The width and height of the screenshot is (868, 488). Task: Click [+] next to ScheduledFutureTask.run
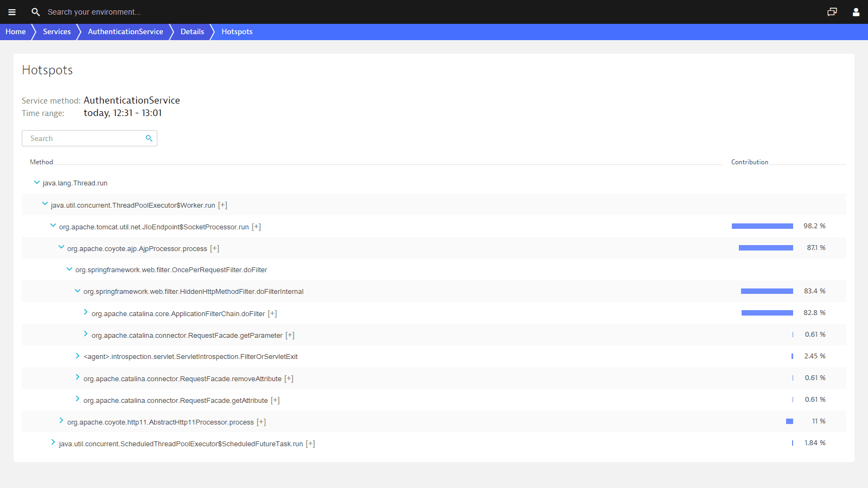310,444
